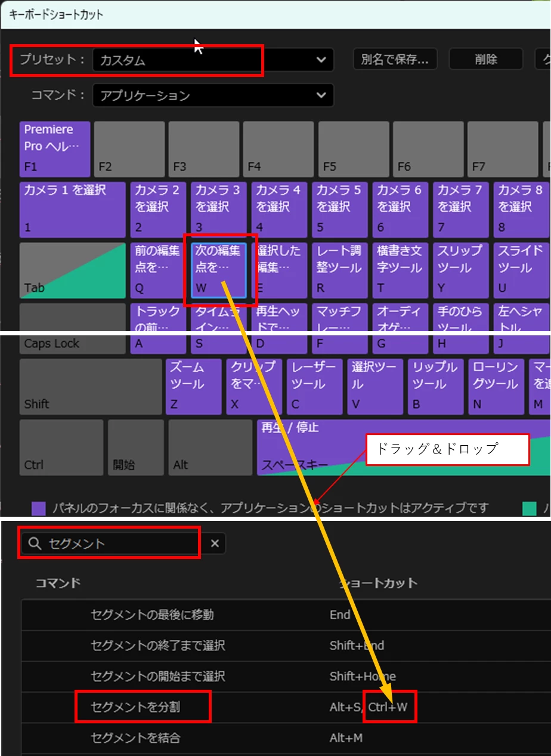The height and width of the screenshot is (756, 551).
Task: Select the Alt modifier key
Action: (211, 448)
